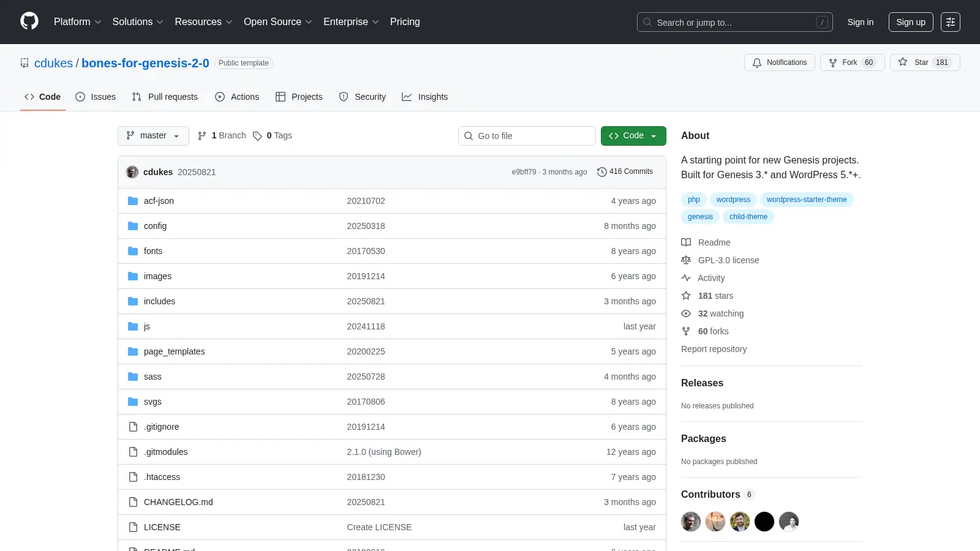
Task: Open the config folder icon
Action: [x=133, y=226]
